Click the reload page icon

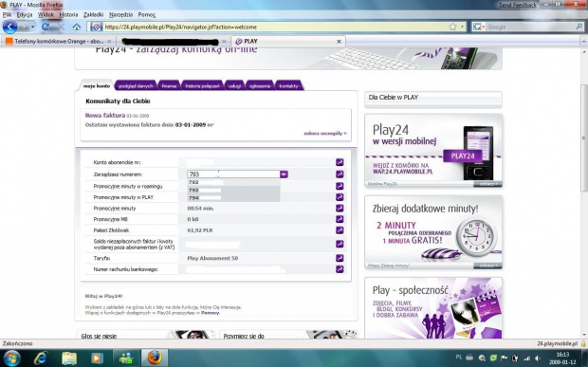[46, 27]
